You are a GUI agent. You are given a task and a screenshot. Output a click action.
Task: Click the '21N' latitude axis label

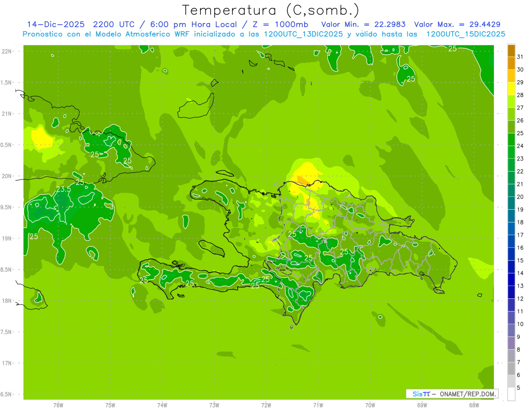coord(6,114)
